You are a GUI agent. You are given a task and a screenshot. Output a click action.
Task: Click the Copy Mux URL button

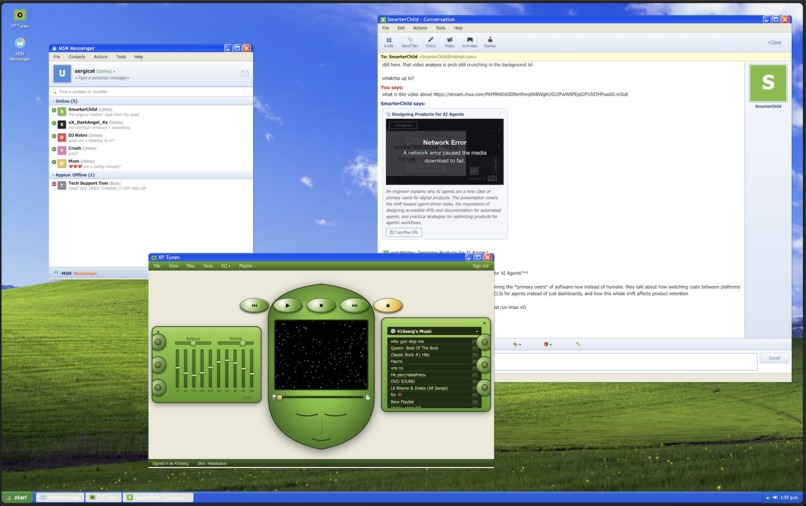tap(404, 232)
